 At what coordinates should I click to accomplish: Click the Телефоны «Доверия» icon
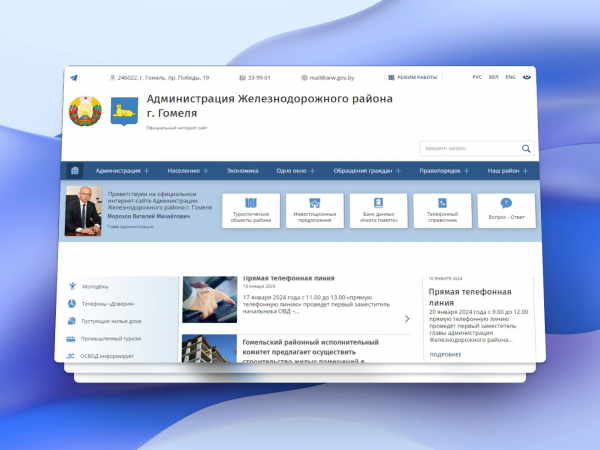tap(72, 304)
